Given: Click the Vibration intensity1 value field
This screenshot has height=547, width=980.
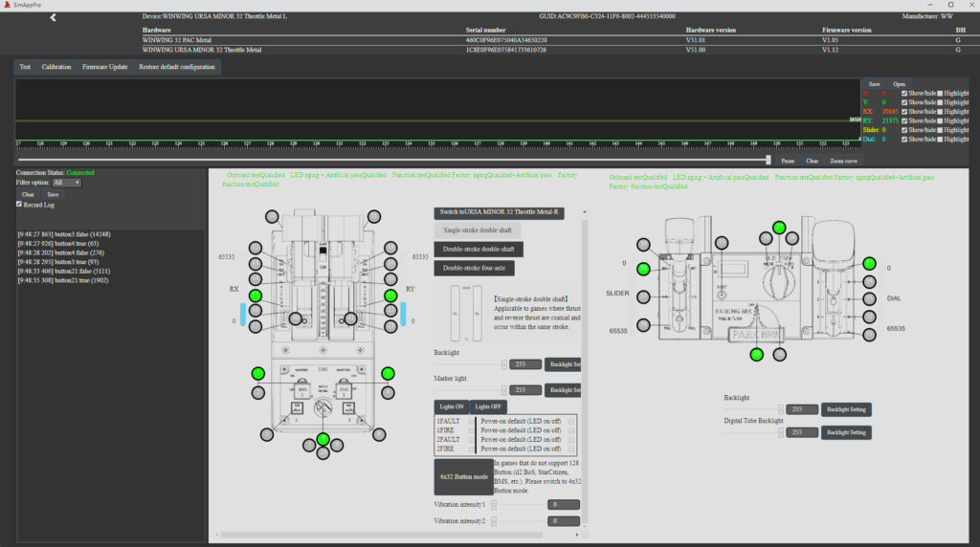Looking at the screenshot, I should click(564, 504).
